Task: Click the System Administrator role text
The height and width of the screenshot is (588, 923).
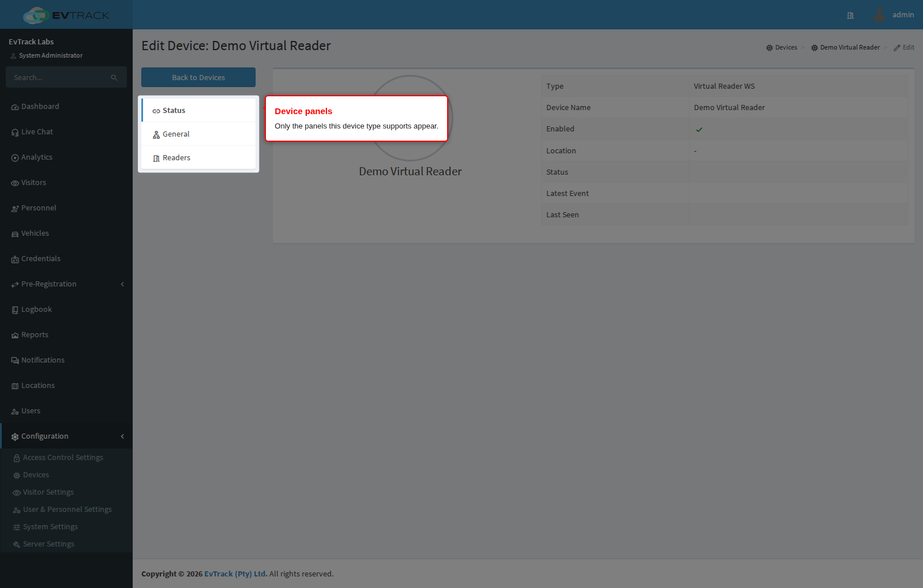Action: 51,55
